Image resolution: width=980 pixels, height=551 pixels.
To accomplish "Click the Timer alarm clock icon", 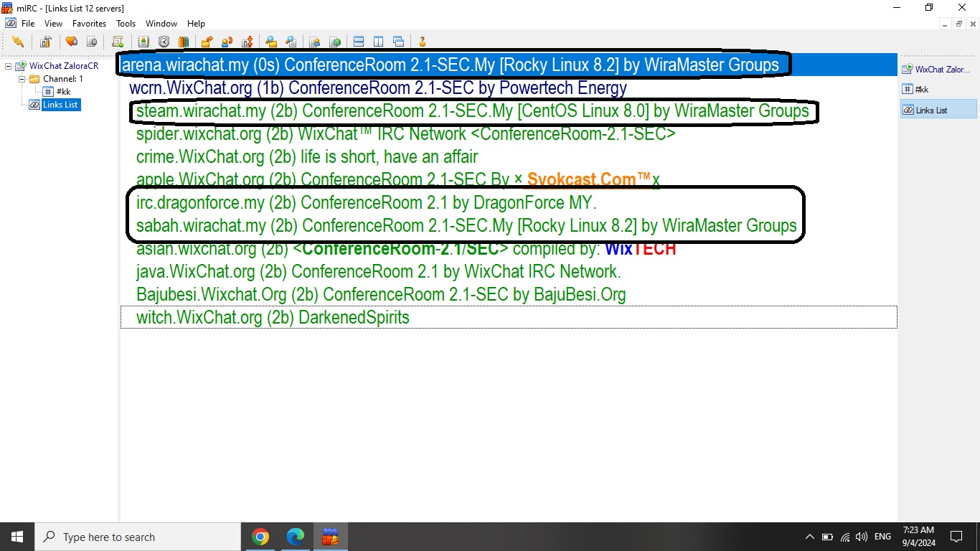I will [164, 42].
